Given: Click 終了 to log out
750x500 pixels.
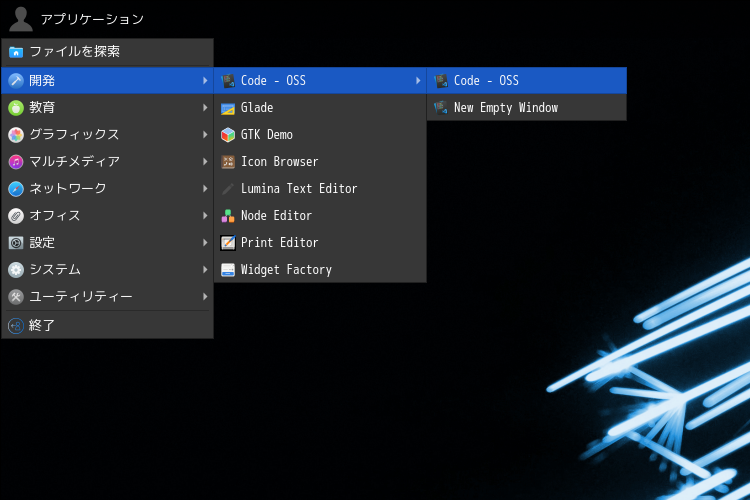Looking at the screenshot, I should click(42, 325).
